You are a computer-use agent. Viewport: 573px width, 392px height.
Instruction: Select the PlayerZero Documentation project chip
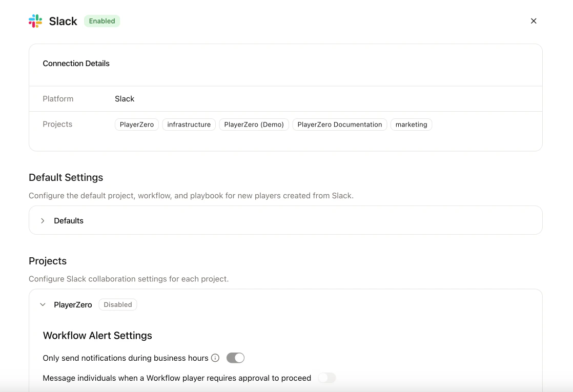tap(339, 124)
